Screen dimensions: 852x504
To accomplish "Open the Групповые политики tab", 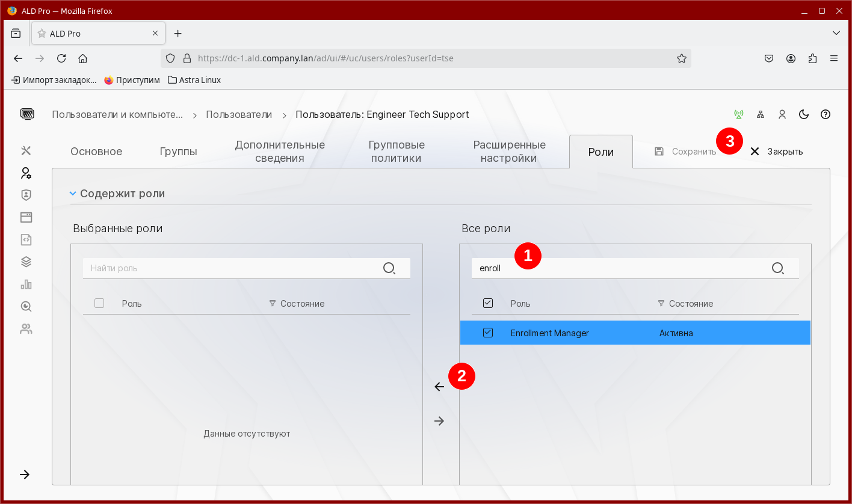I will pyautogui.click(x=397, y=152).
